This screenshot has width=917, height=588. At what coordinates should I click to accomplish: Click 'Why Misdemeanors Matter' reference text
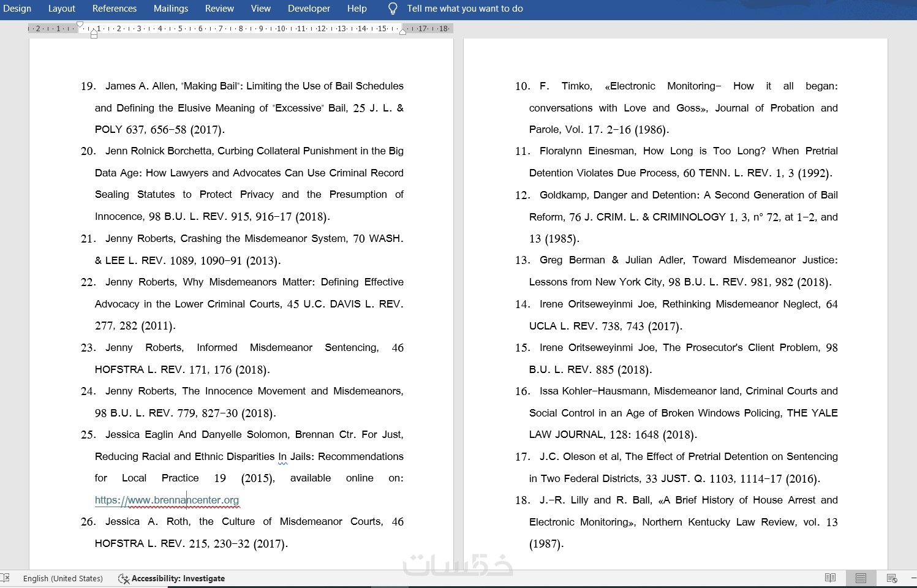pos(249,282)
